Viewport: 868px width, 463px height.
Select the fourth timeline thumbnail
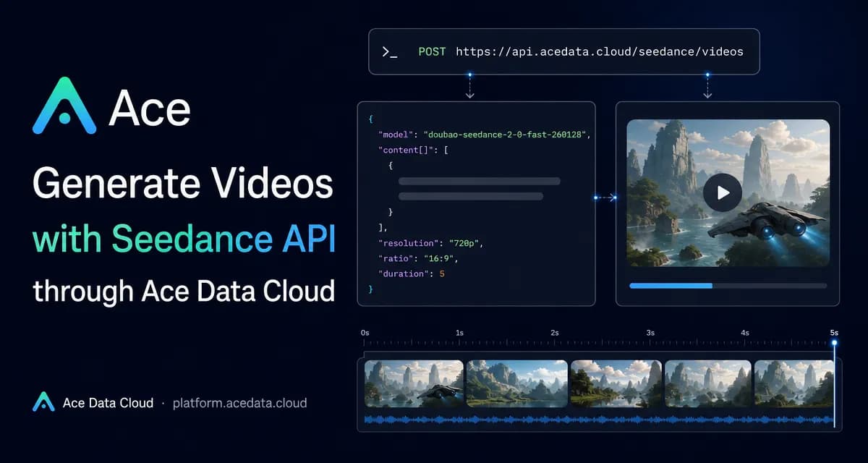(x=708, y=383)
